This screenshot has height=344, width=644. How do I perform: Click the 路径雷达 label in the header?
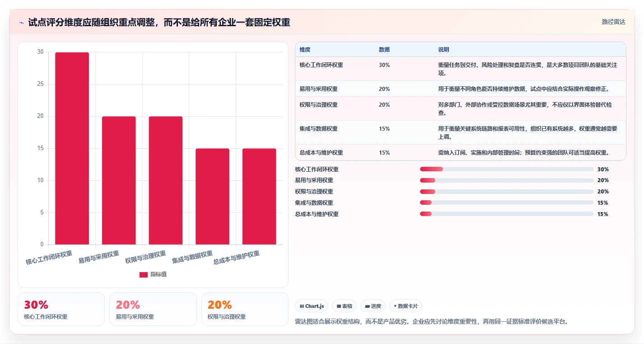coord(614,22)
